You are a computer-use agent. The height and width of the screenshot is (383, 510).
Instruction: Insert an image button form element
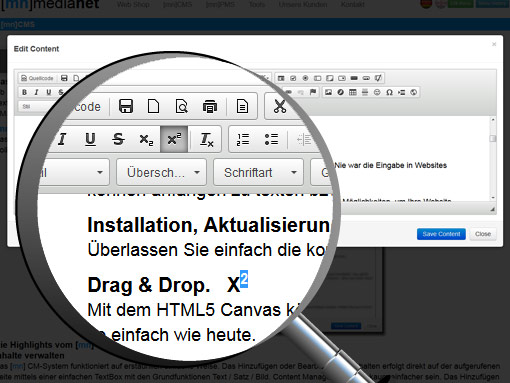coord(366,78)
